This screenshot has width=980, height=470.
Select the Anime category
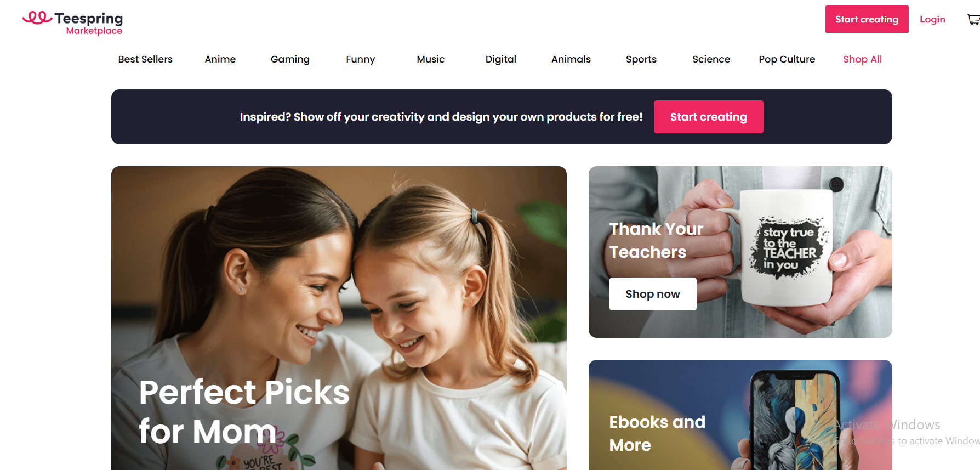tap(220, 59)
